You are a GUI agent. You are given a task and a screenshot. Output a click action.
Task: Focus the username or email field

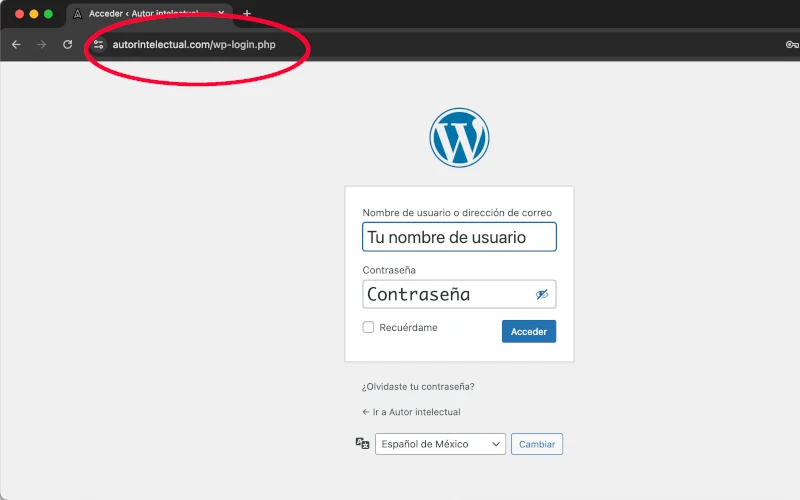[459, 237]
